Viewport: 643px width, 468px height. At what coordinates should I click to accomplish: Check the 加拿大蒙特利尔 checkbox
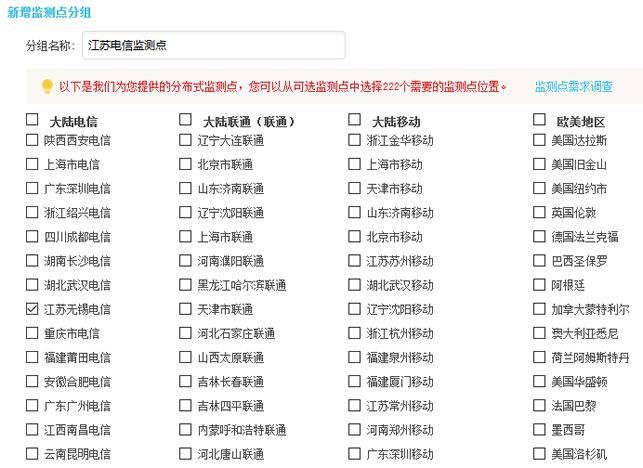(540, 309)
